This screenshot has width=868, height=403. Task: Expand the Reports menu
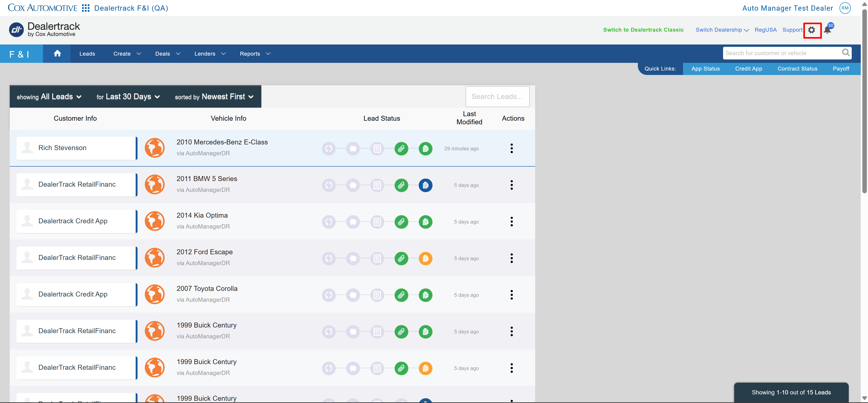255,54
